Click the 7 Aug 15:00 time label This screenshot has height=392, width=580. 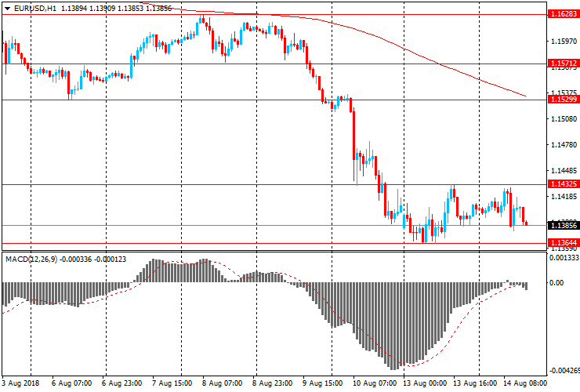172,383
